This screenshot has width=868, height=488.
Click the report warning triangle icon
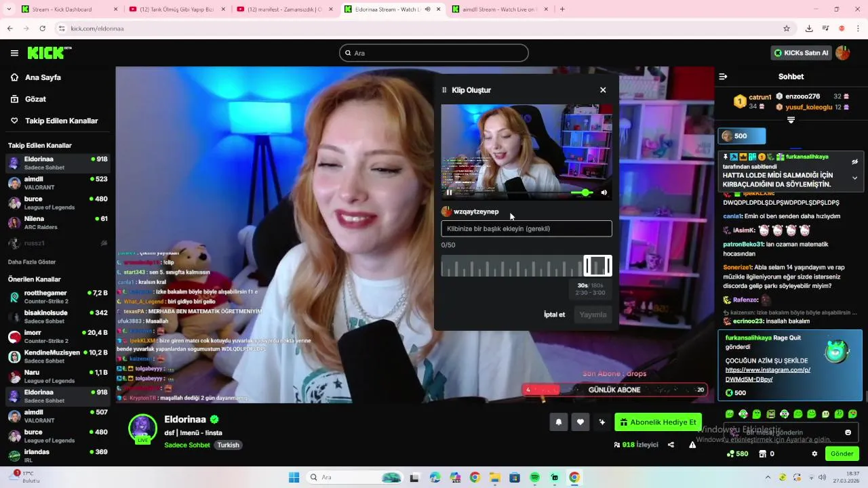(692, 445)
